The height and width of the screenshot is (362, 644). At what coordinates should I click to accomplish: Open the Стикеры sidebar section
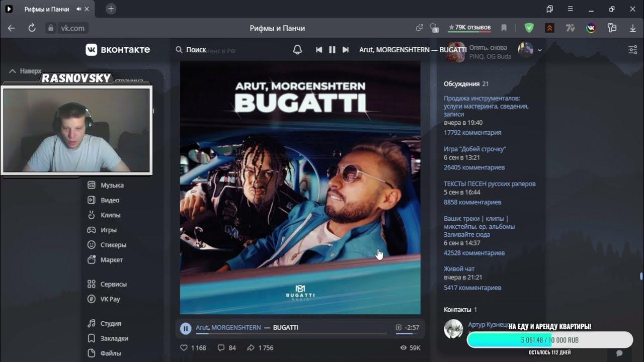[x=107, y=245]
